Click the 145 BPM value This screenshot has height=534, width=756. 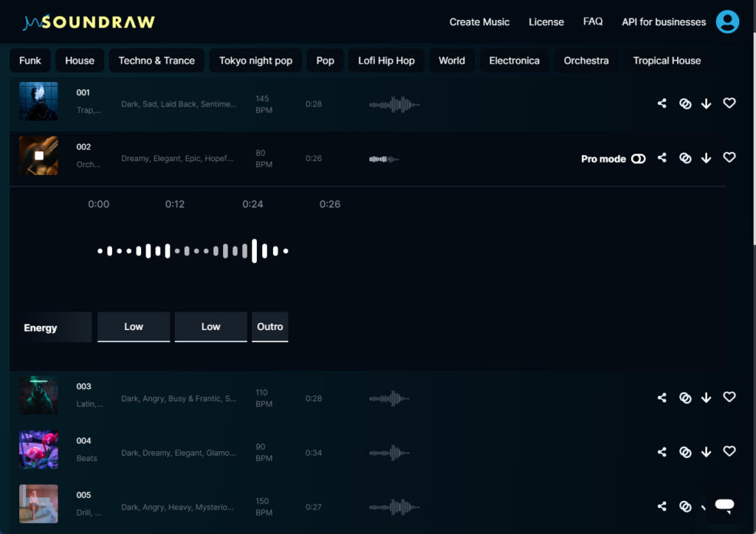[264, 104]
